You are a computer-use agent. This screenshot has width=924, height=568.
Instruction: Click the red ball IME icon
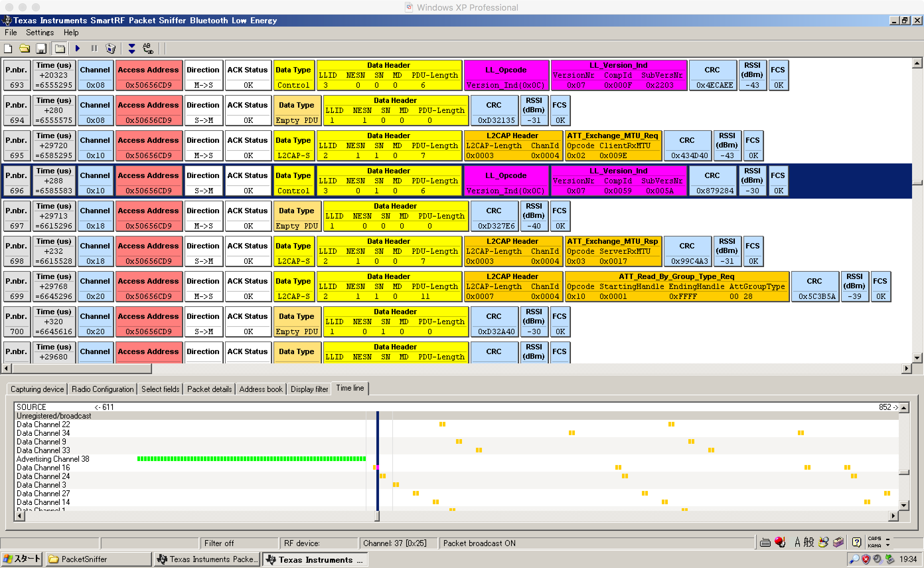tap(780, 542)
